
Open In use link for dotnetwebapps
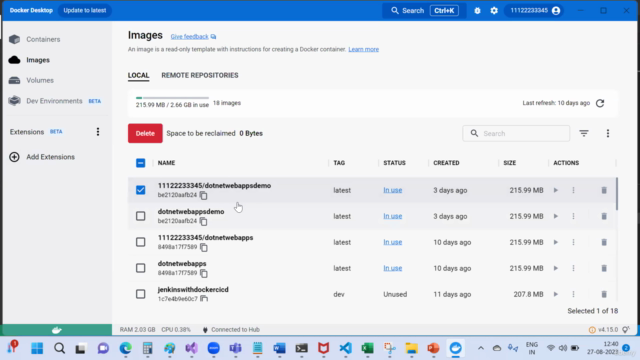(393, 268)
